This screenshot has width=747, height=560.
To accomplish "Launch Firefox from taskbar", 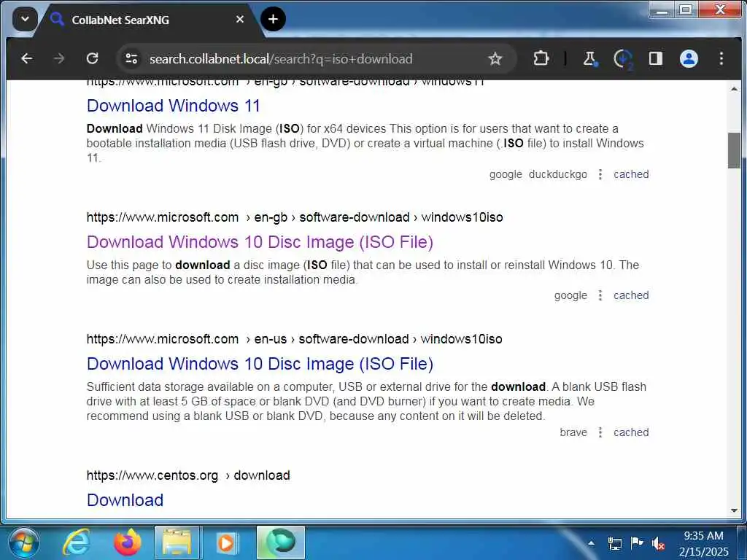I will [127, 542].
